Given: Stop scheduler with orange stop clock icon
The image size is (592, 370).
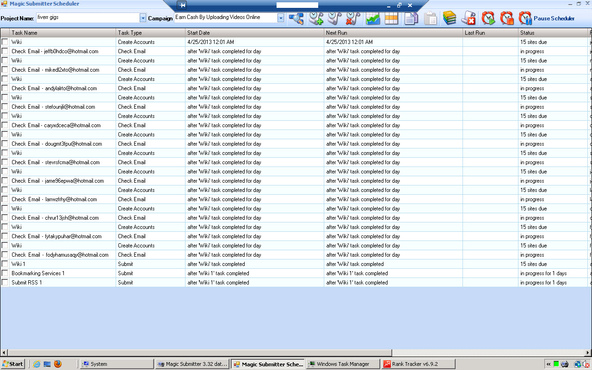Looking at the screenshot, I should (507, 18).
